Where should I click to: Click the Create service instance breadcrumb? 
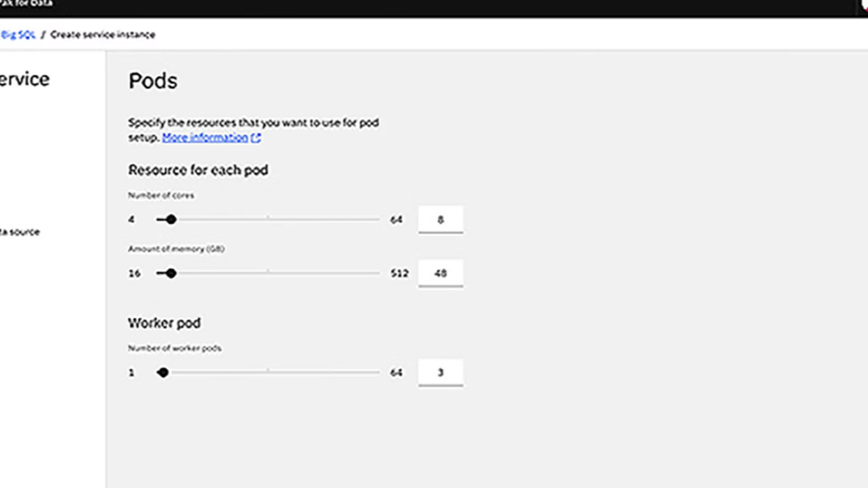tap(102, 35)
